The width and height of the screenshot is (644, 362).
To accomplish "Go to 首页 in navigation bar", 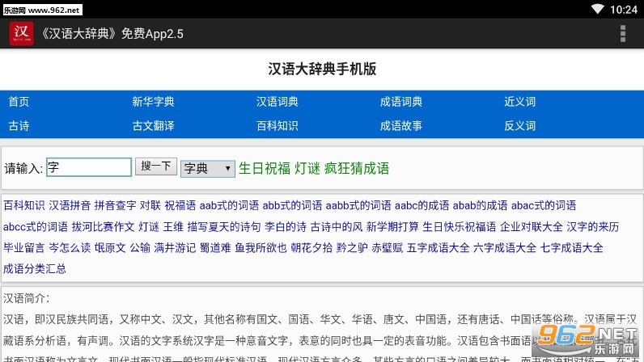I will [x=19, y=102].
